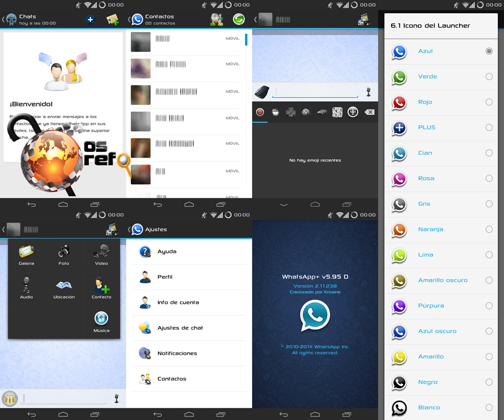Click the "No hay emoji recientes" text

(x=315, y=160)
